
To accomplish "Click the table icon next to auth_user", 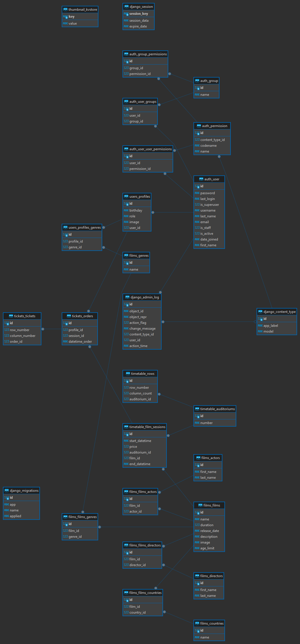I will coord(201,179).
